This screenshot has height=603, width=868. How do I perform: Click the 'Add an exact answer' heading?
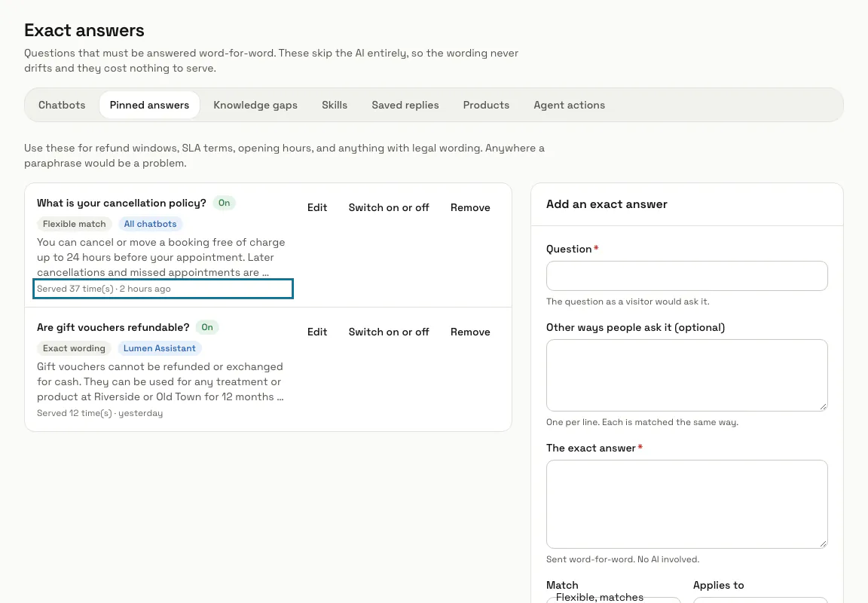click(607, 204)
